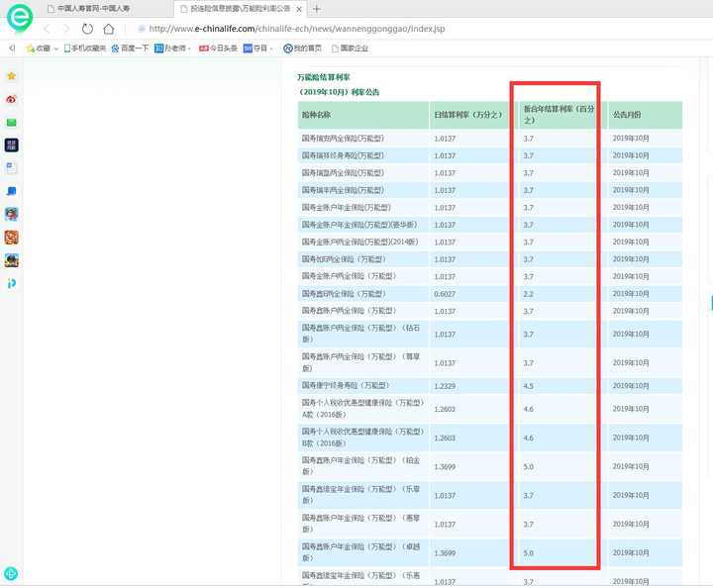The height and width of the screenshot is (588, 713).
Task: Open the 我的首页 bookmark
Action: click(x=302, y=49)
